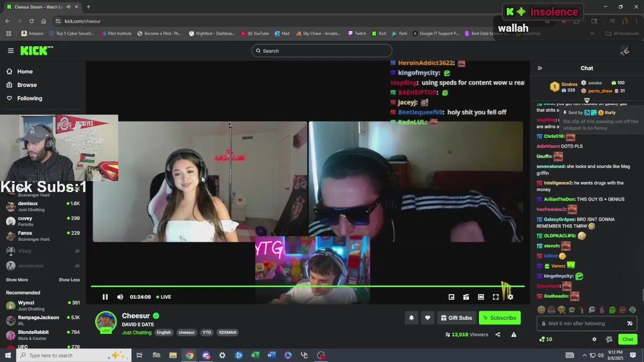Click the clip creation clapperboard icon
Screen dimensions: 644x362
[466, 297]
